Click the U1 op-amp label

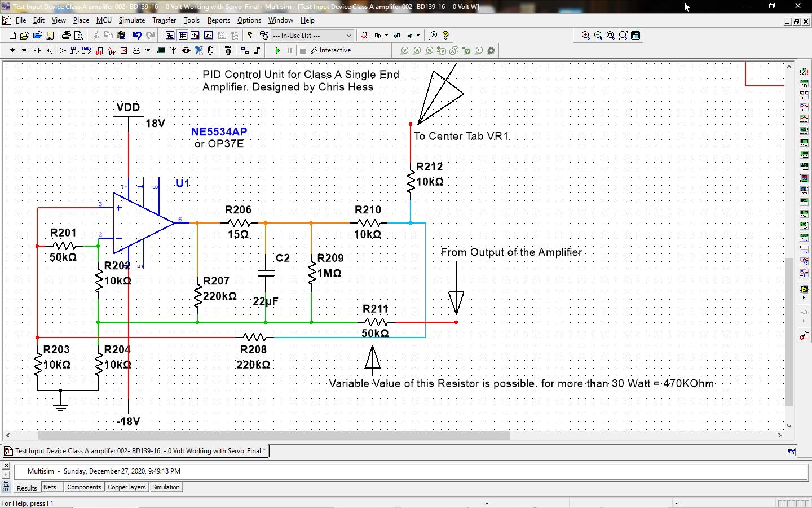tap(183, 183)
